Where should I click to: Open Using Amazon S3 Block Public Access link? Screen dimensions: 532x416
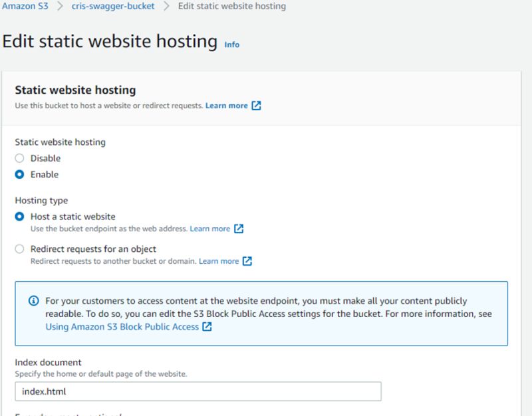122,327
